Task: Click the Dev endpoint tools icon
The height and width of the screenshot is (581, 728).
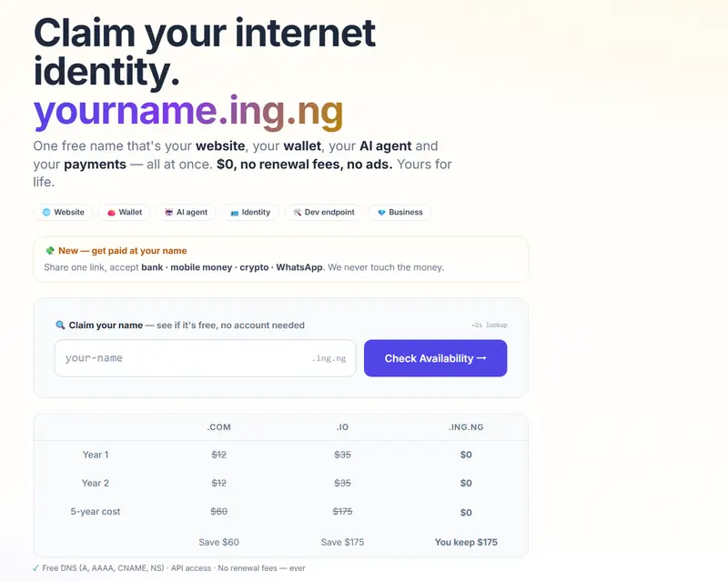Action: tap(298, 212)
